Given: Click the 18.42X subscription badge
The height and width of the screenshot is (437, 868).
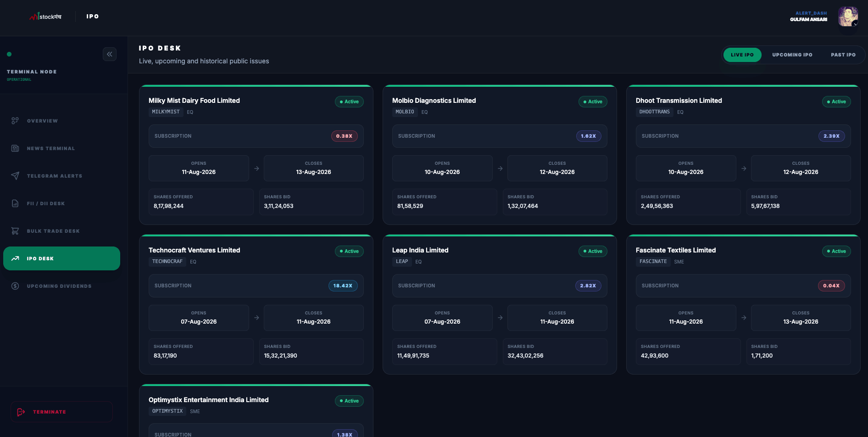Looking at the screenshot, I should coord(343,286).
